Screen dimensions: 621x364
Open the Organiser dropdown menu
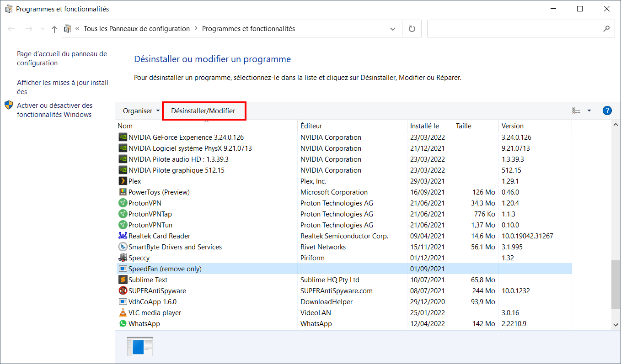click(141, 111)
